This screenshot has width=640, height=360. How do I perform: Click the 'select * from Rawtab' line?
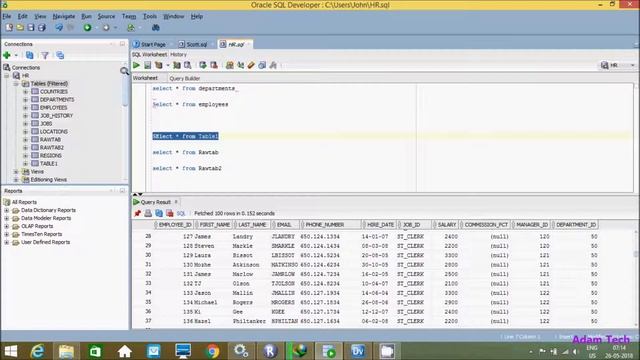(x=185, y=152)
